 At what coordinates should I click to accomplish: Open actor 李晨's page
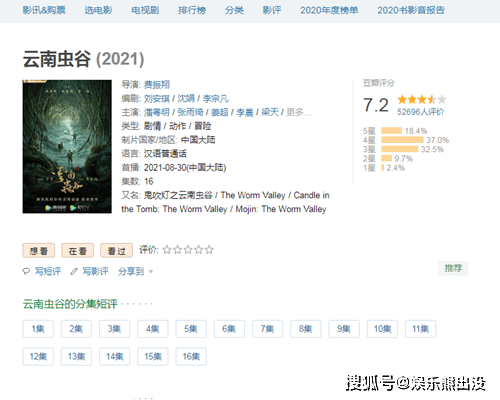click(x=245, y=112)
